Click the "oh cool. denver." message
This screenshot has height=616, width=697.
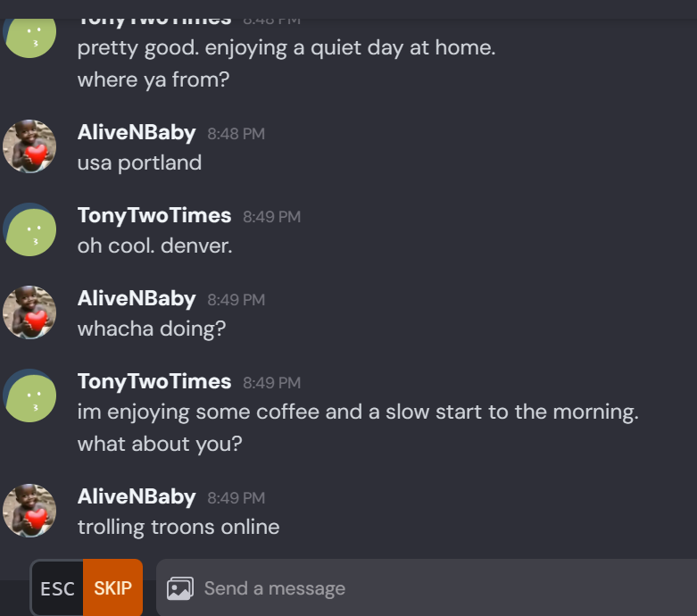pyautogui.click(x=154, y=246)
